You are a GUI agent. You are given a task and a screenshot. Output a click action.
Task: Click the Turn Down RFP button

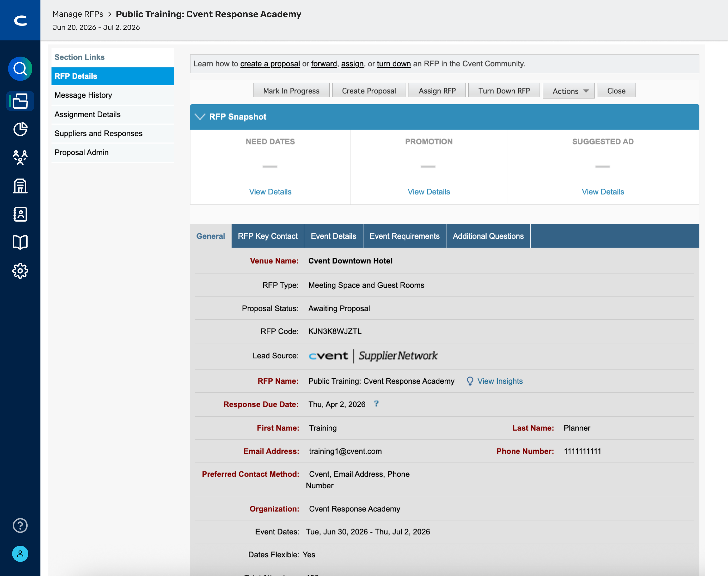point(504,91)
